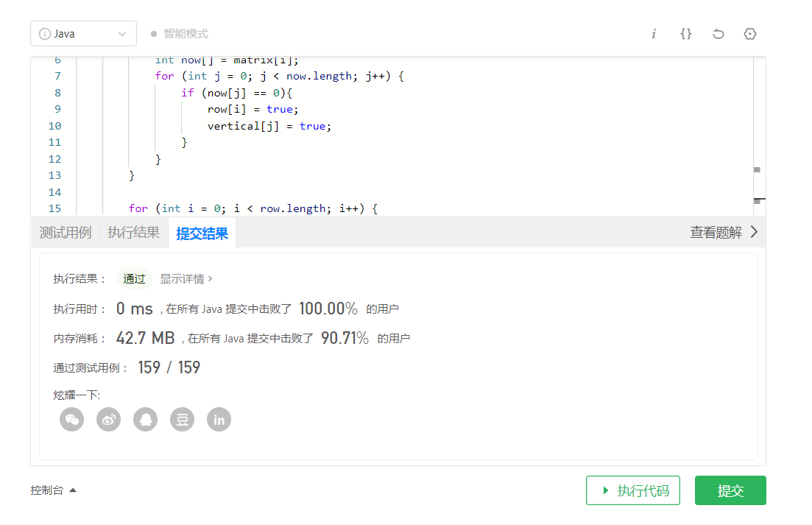
Task: Click the 90.71% memory percentile
Action: (x=345, y=338)
